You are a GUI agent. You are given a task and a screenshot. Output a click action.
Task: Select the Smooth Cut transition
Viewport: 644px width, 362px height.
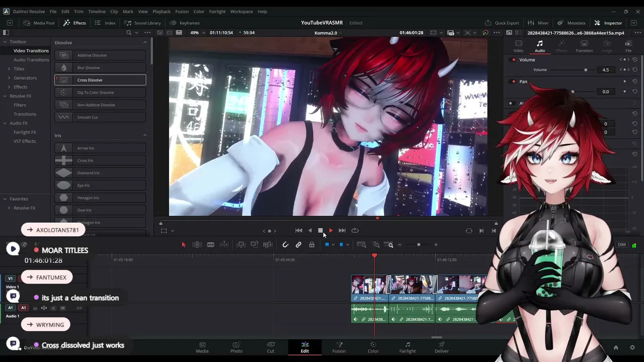[100, 117]
